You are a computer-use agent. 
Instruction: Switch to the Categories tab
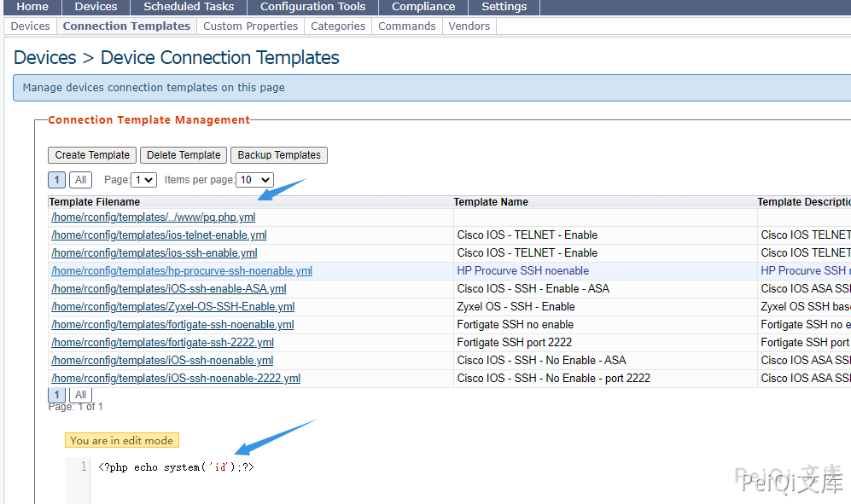(338, 26)
